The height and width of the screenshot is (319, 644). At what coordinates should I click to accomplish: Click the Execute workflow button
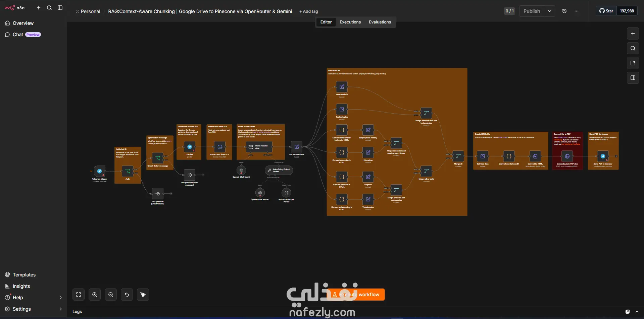point(356,295)
